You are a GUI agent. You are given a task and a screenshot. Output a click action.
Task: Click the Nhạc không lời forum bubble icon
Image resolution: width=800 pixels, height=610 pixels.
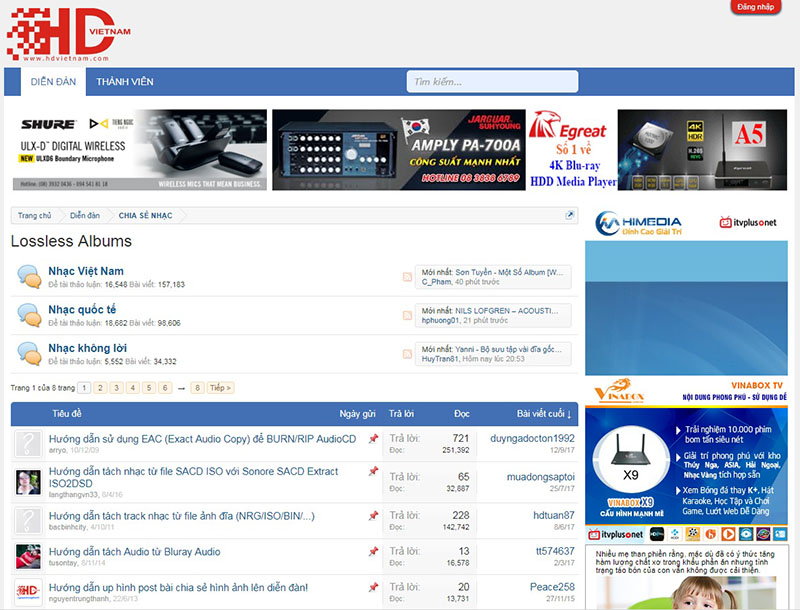(29, 353)
